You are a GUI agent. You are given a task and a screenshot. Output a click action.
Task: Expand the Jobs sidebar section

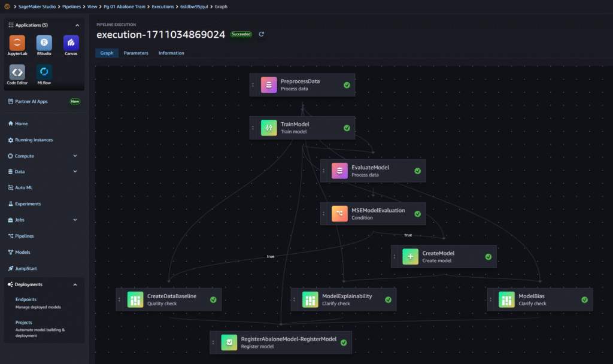[75, 220]
